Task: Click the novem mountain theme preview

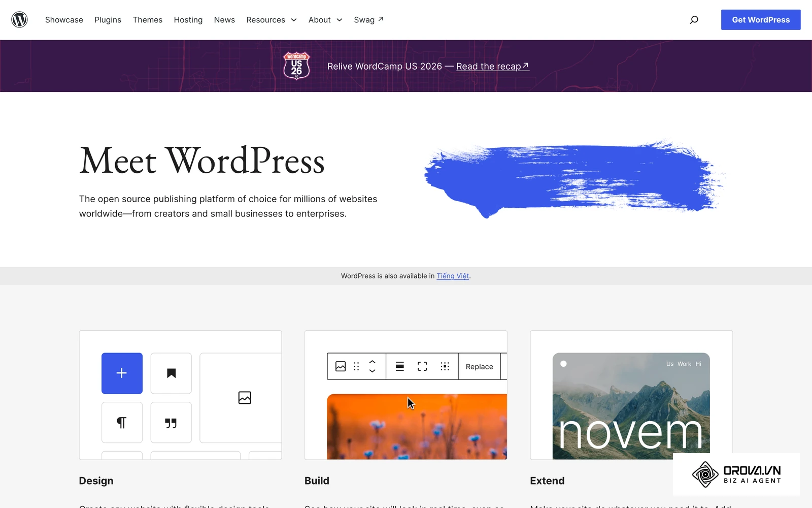Action: point(631,406)
